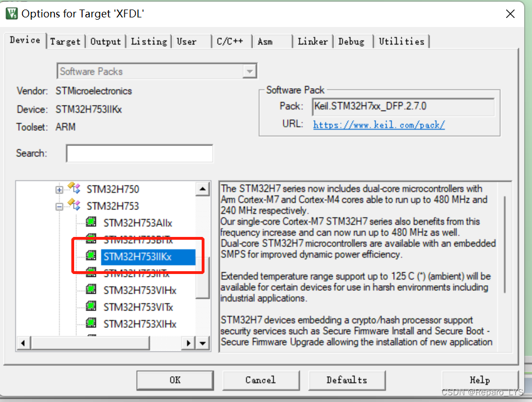Select the STM32H753IIKx device
Screen dimensions: 532x402
click(148, 257)
